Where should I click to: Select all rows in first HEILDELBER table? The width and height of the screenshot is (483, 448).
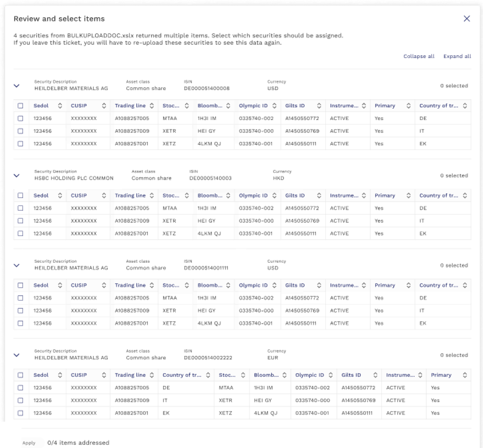pos(20,106)
